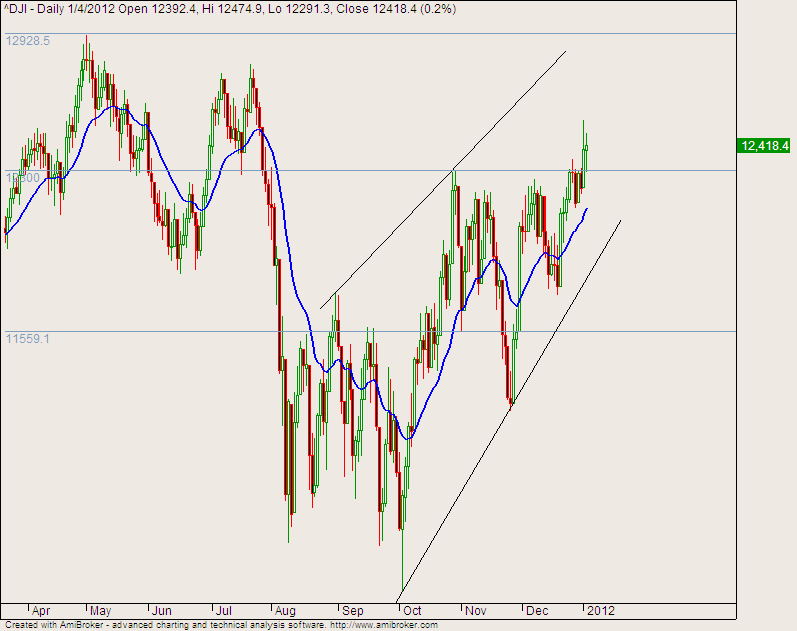This screenshot has height=631, width=797.
Task: Click the green 12,418.4 current price label
Action: click(765, 146)
